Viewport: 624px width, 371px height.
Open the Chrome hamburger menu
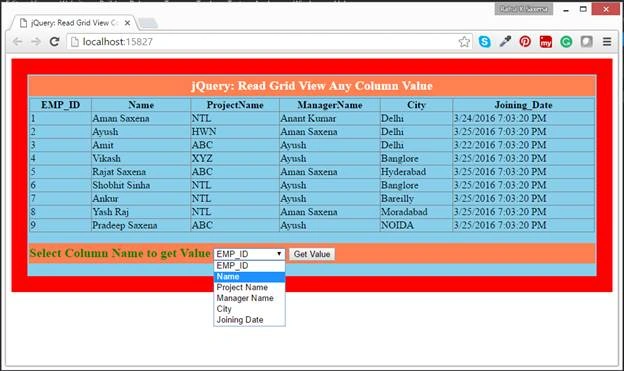[x=607, y=41]
